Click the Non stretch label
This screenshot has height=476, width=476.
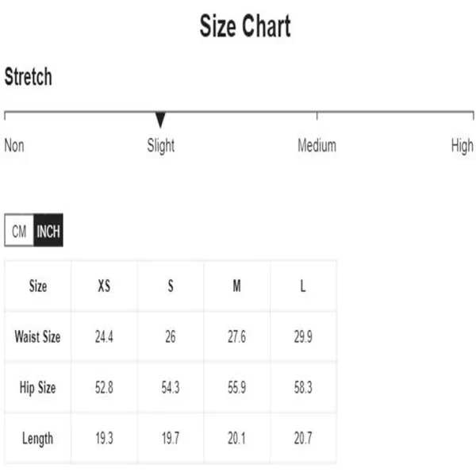[x=14, y=145]
